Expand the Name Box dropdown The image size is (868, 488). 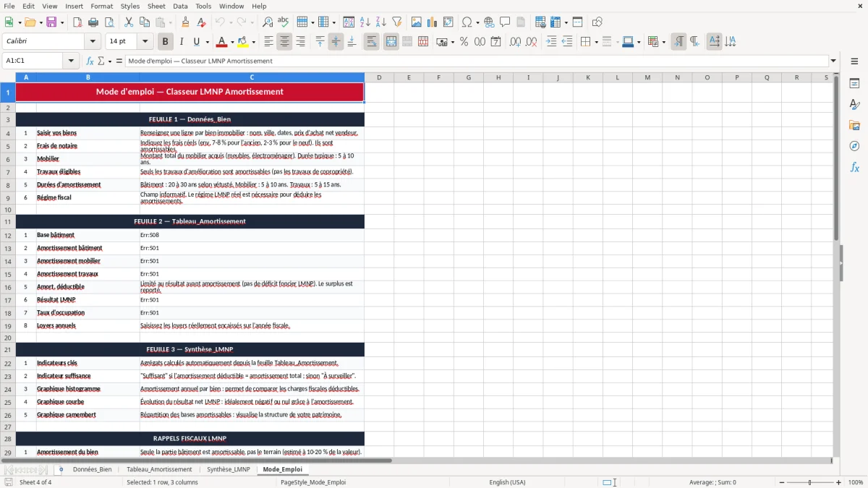(71, 61)
